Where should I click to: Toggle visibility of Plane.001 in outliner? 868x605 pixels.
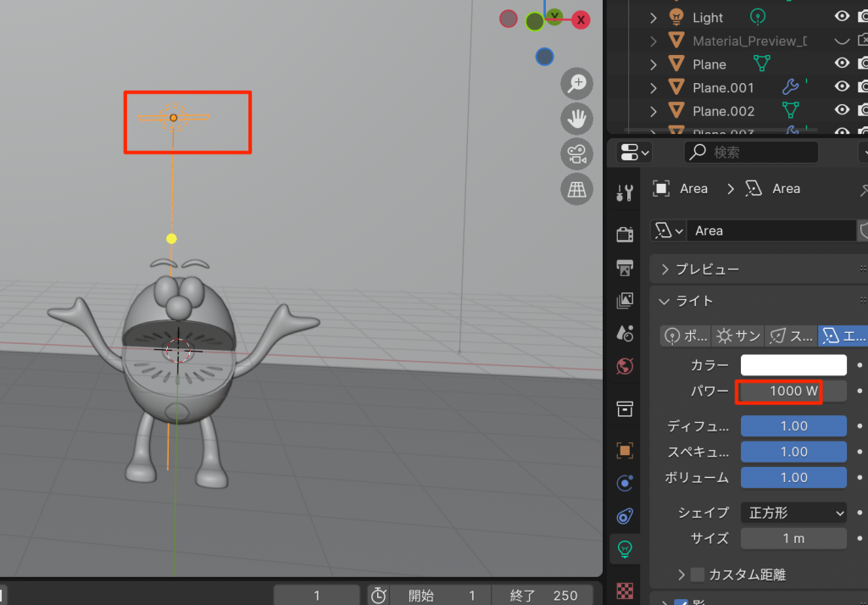click(x=842, y=86)
